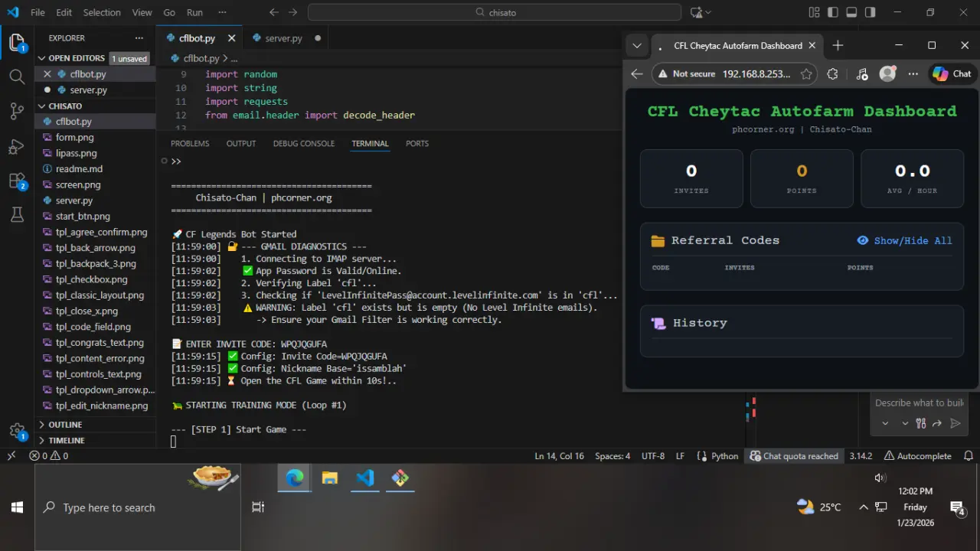Switch to the Ports panel tab
Viewport: 980px width, 551px height.
[x=417, y=144]
